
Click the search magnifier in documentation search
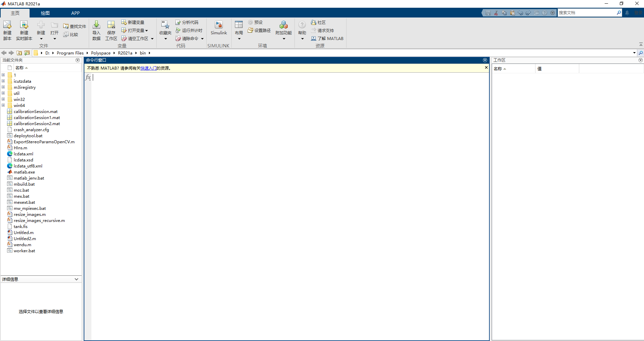619,13
